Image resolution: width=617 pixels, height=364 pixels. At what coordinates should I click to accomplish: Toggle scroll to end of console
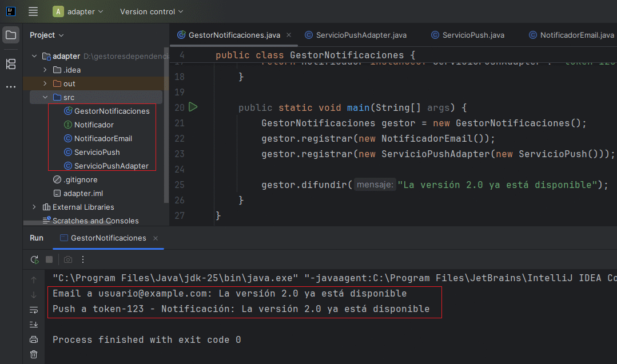(34, 325)
